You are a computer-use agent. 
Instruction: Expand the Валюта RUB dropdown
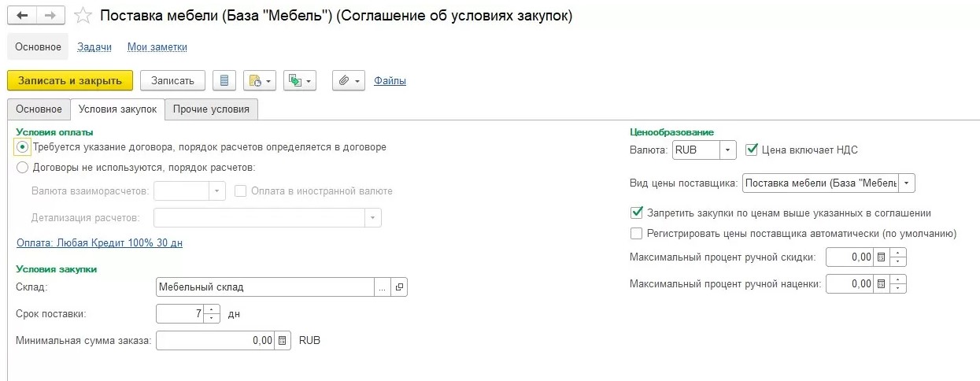(x=728, y=150)
